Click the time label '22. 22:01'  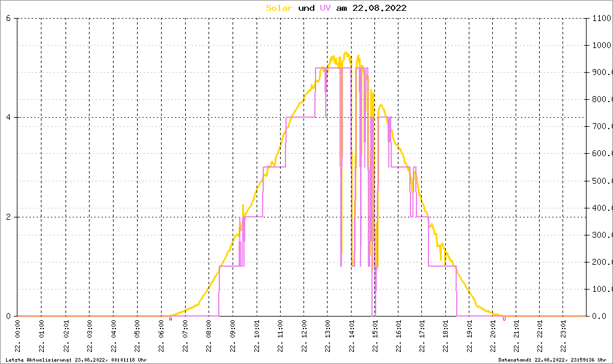coord(540,336)
